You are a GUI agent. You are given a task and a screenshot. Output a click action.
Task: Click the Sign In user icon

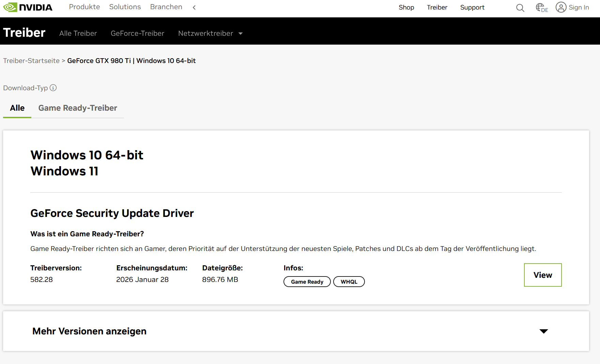tap(561, 7)
